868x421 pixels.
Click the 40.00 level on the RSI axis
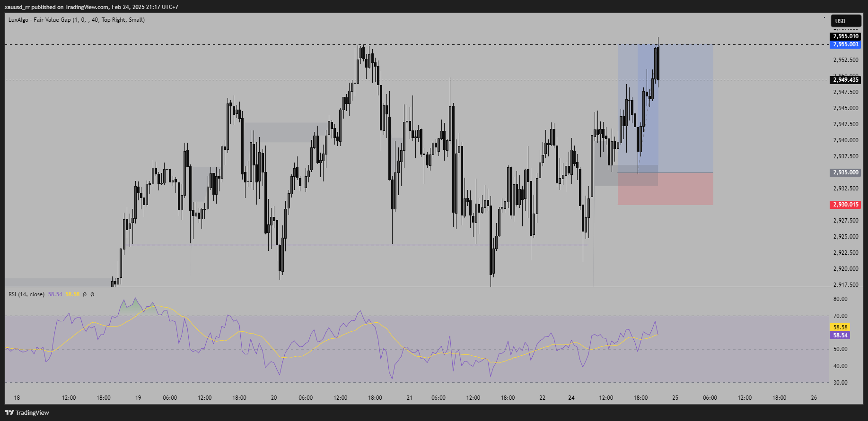[840, 366]
